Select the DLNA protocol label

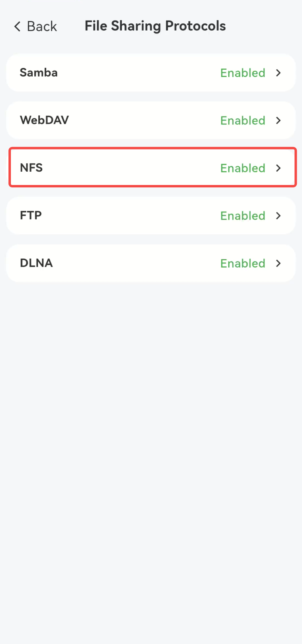(x=36, y=263)
